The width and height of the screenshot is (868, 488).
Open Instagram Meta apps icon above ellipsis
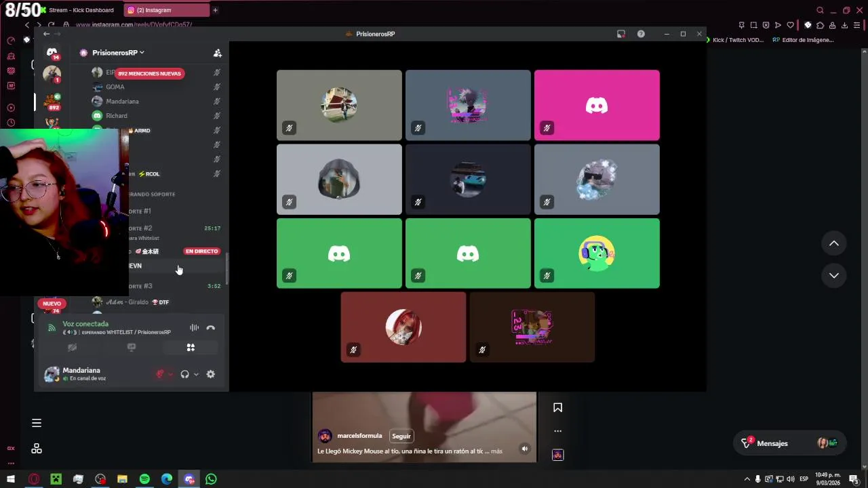[x=37, y=449]
